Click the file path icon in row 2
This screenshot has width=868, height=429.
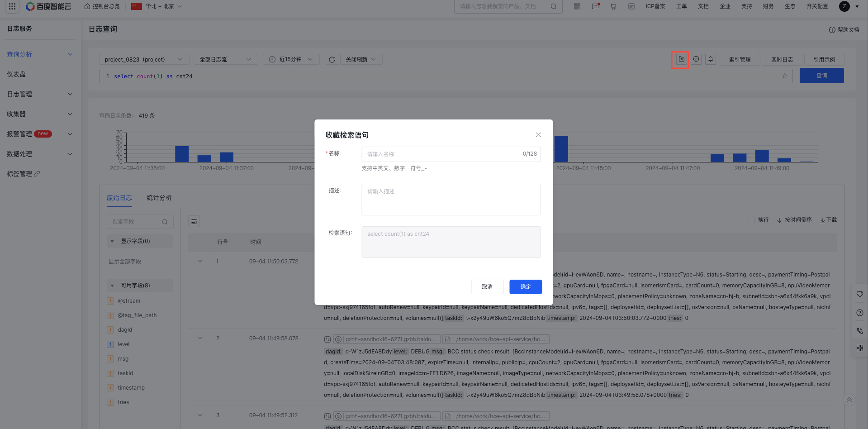click(447, 339)
